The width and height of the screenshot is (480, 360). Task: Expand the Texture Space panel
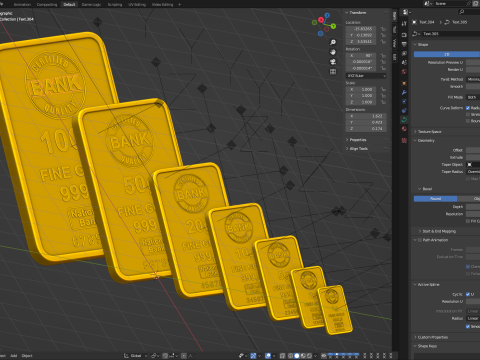(x=428, y=132)
